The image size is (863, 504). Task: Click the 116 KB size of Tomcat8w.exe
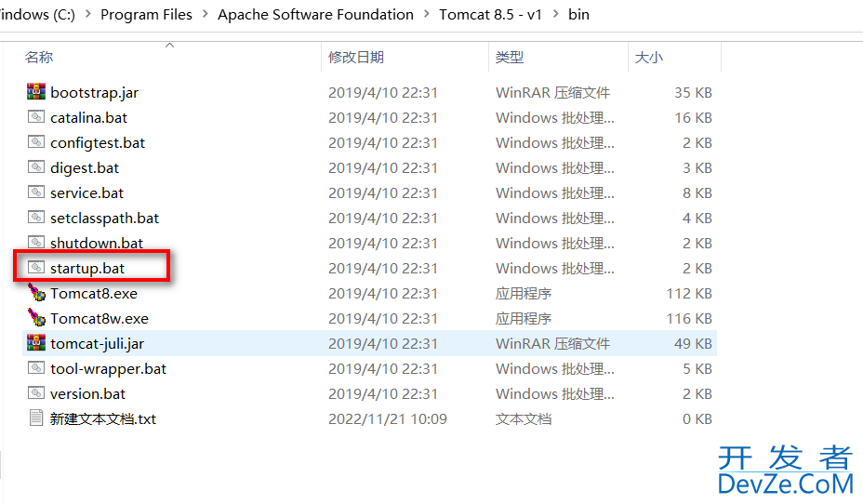click(689, 319)
